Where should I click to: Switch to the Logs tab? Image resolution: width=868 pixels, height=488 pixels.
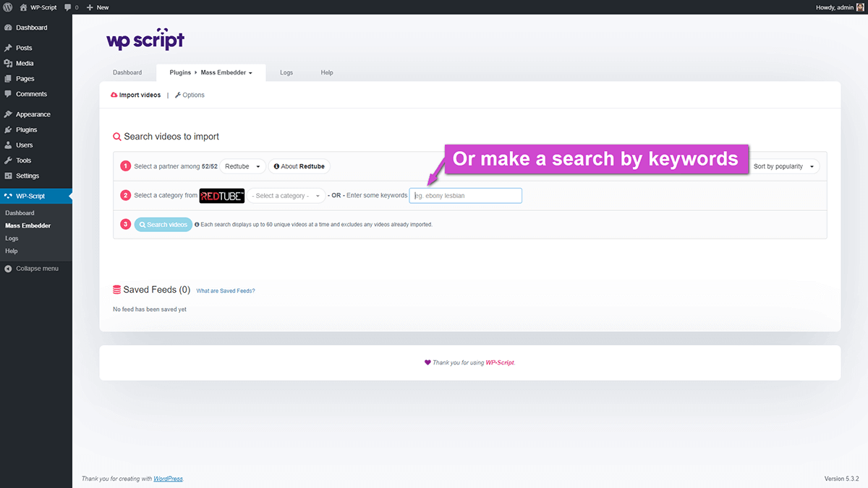point(286,73)
